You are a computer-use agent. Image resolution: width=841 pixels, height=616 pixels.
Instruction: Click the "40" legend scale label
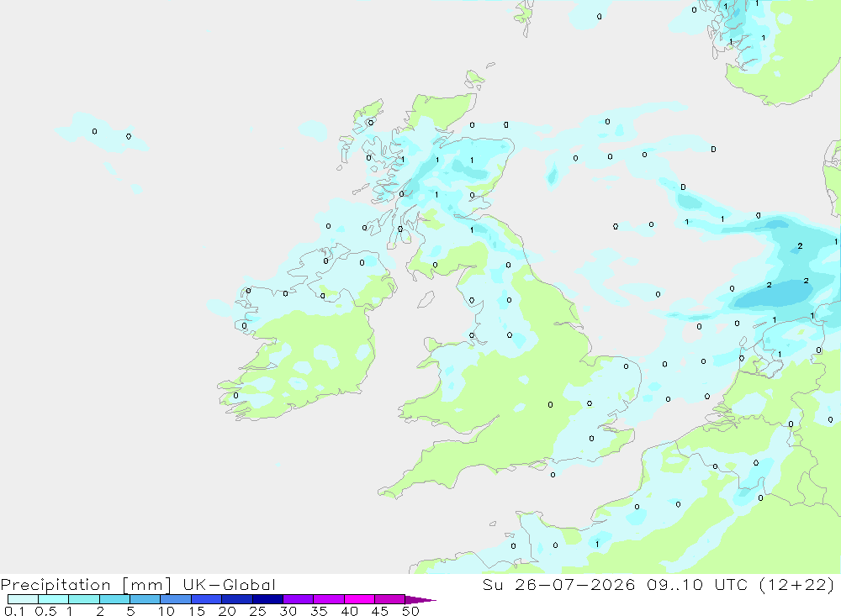point(349,611)
